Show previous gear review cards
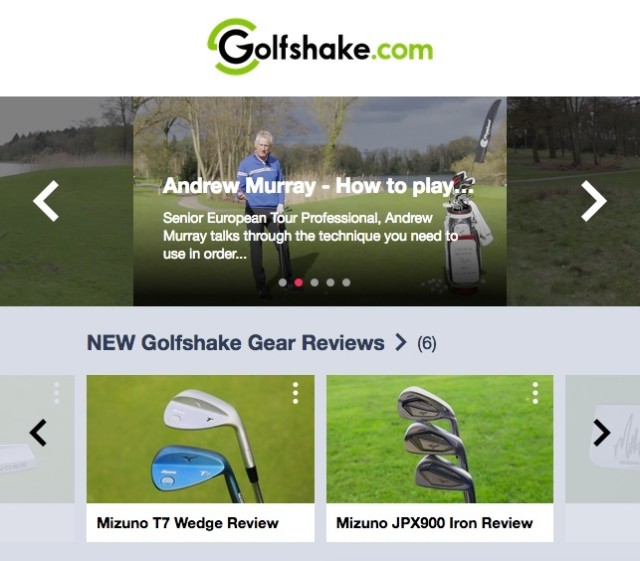This screenshot has height=561, width=640. click(x=38, y=432)
